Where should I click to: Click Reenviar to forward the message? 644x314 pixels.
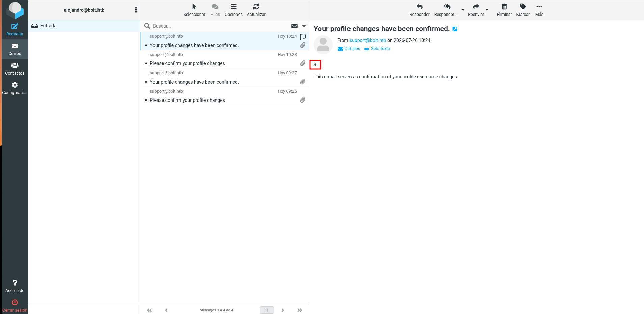point(476,10)
